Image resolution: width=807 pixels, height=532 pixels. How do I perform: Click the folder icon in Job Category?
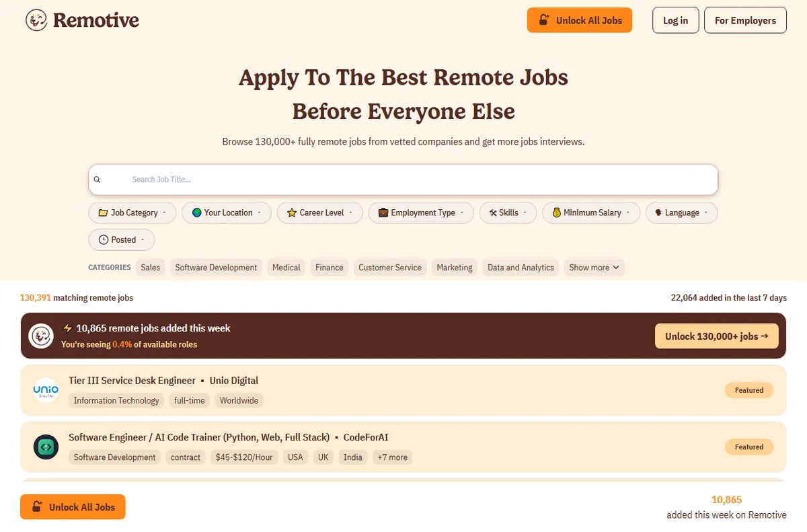pos(103,213)
